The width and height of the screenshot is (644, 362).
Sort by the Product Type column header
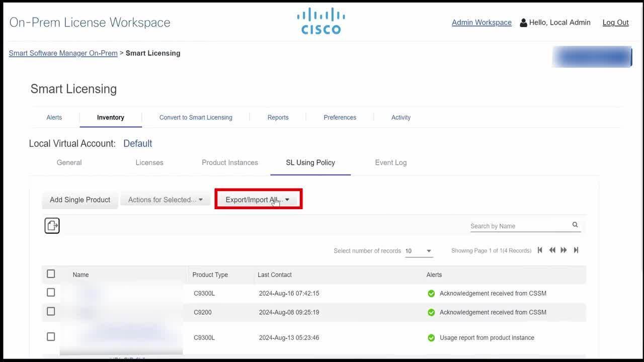coord(210,275)
